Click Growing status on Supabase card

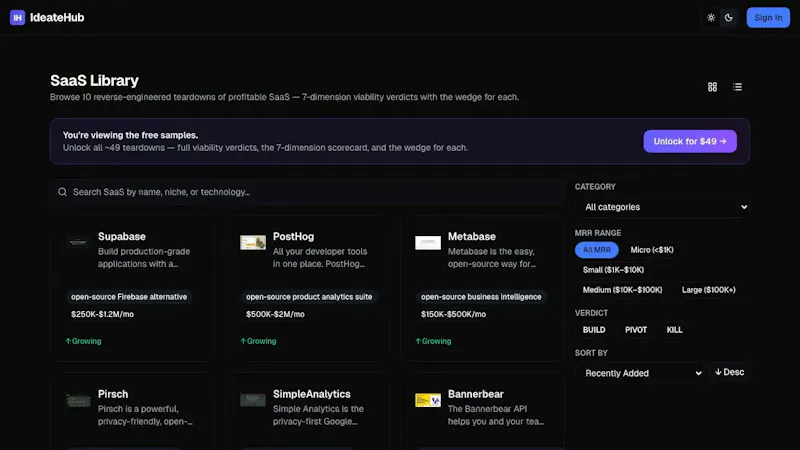(84, 341)
